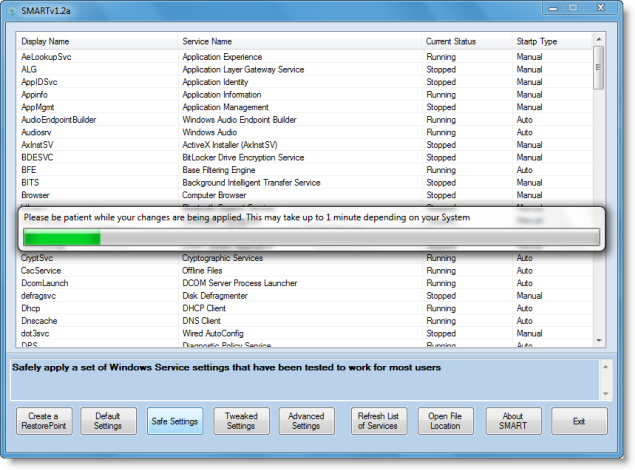
Task: Click Wired AutoConfig cell
Action: pos(213,333)
